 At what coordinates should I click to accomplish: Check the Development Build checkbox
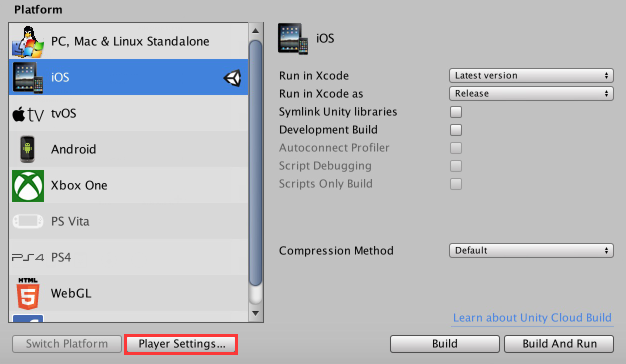456,130
